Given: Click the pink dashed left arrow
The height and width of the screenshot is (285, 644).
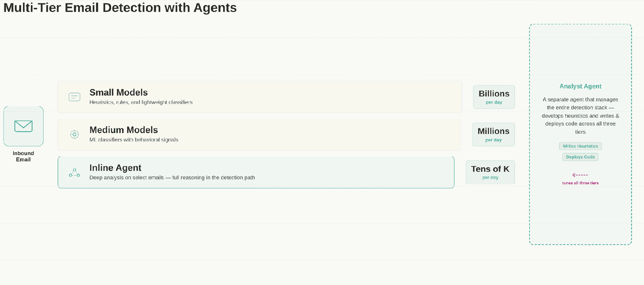Looking at the screenshot, I should pos(580,175).
